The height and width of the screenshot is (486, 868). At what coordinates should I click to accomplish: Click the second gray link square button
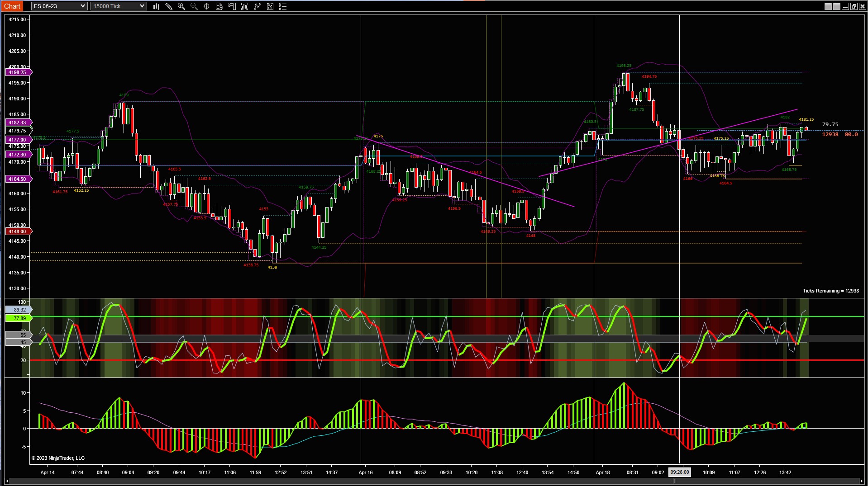tap(837, 6)
